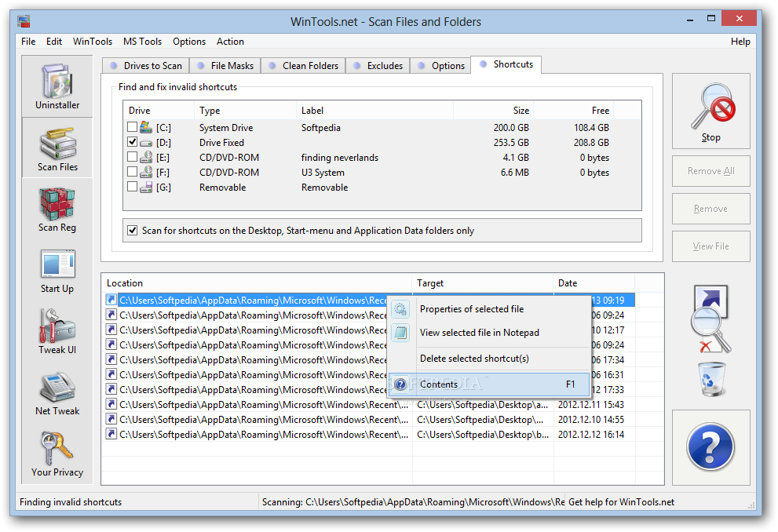
Task: Open the Options menu in menu bar
Action: 189,42
